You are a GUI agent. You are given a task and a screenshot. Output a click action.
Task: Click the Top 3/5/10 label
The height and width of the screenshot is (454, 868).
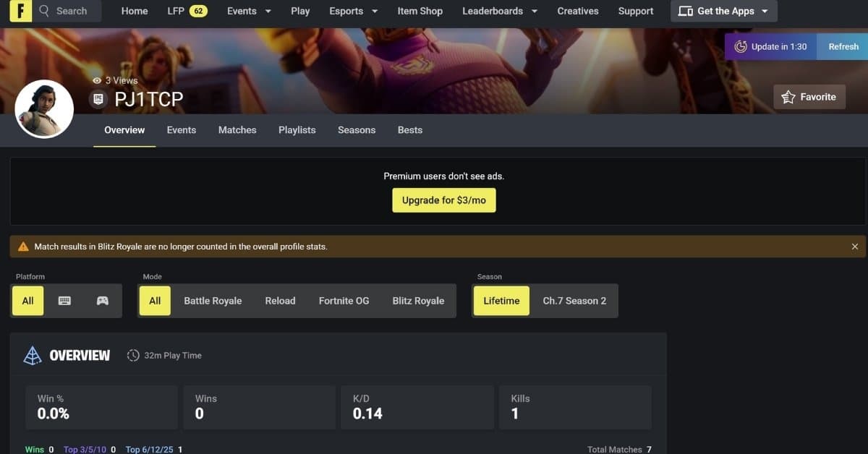(85, 450)
